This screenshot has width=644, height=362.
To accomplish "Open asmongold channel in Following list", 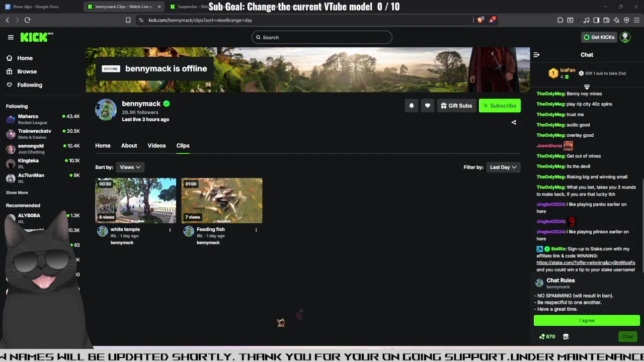I will (x=42, y=149).
